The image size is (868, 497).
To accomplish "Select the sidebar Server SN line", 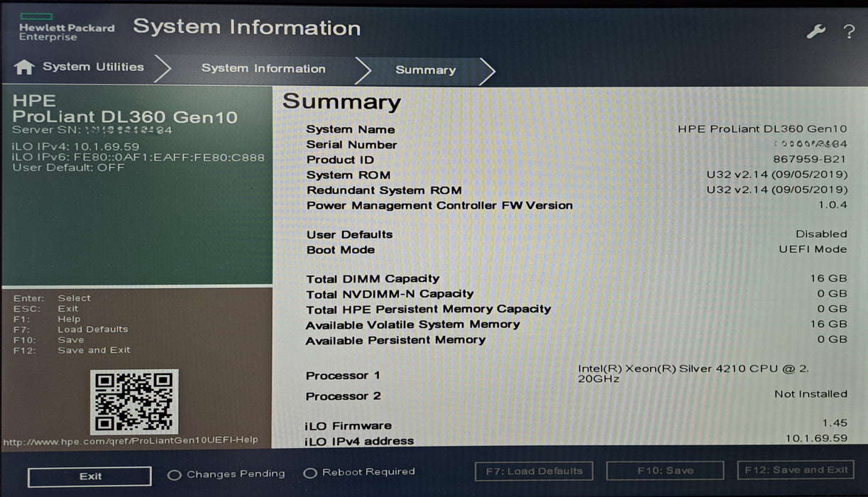I will [x=92, y=130].
